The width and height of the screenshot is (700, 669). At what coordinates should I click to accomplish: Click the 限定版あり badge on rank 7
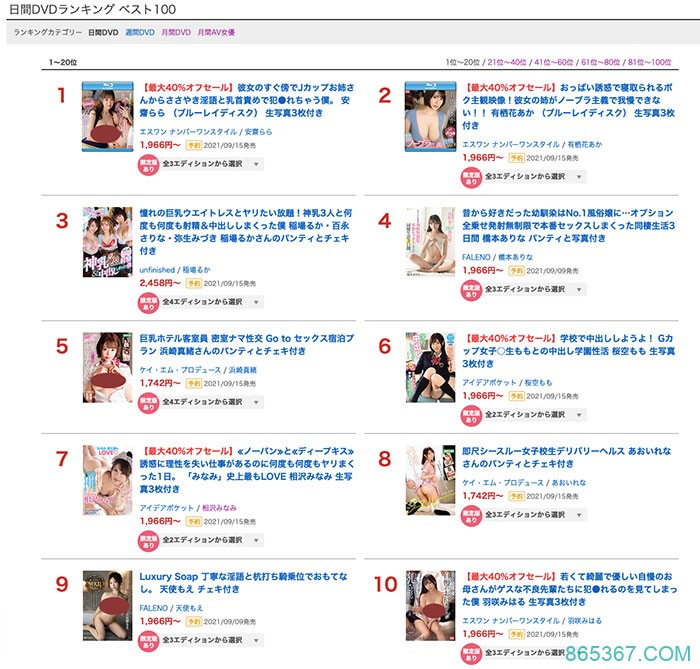pyautogui.click(x=148, y=542)
